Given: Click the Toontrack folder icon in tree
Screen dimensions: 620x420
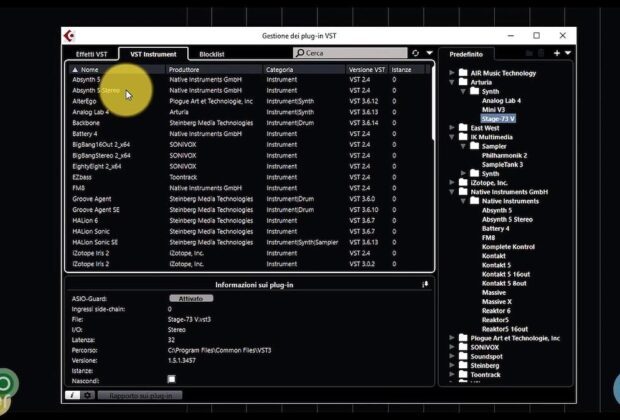Looking at the screenshot, I should [463, 374].
